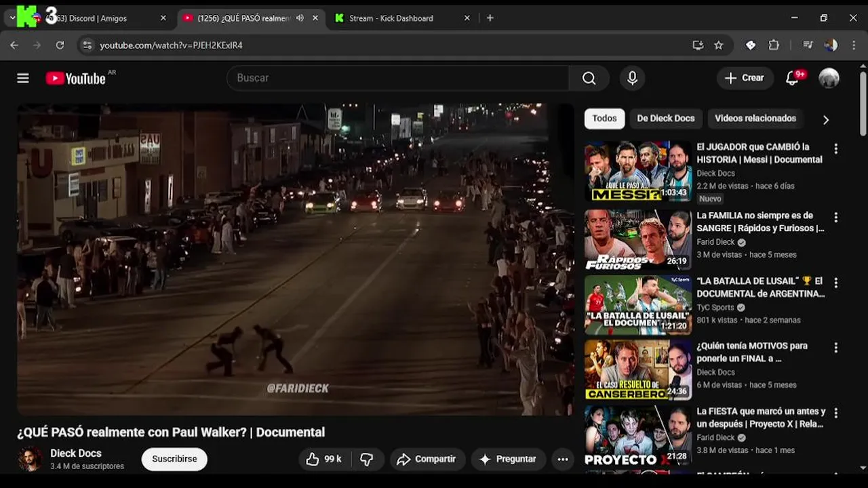Open the Rápidos y Furiosos thumbnail
This screenshot has width=868, height=488.
point(638,240)
